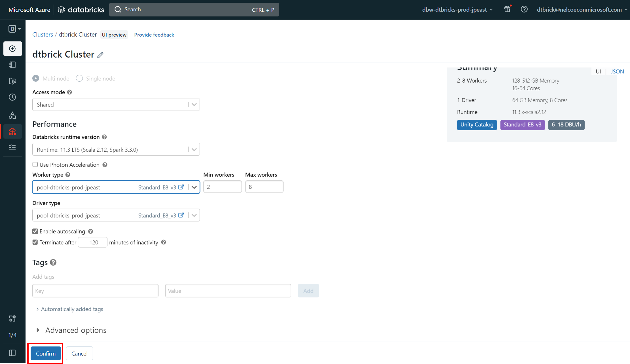
Task: Open Databricks runtime version dropdown
Action: coord(116,150)
